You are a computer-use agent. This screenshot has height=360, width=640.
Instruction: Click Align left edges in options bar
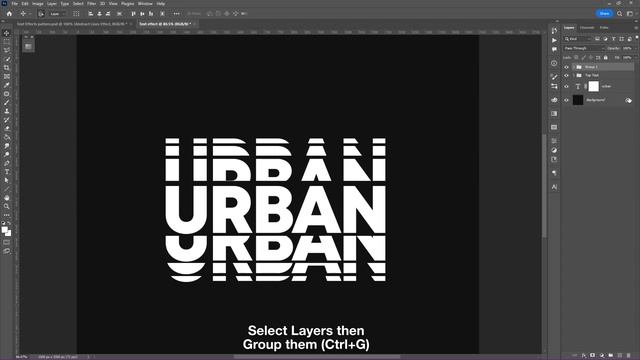click(x=91, y=13)
